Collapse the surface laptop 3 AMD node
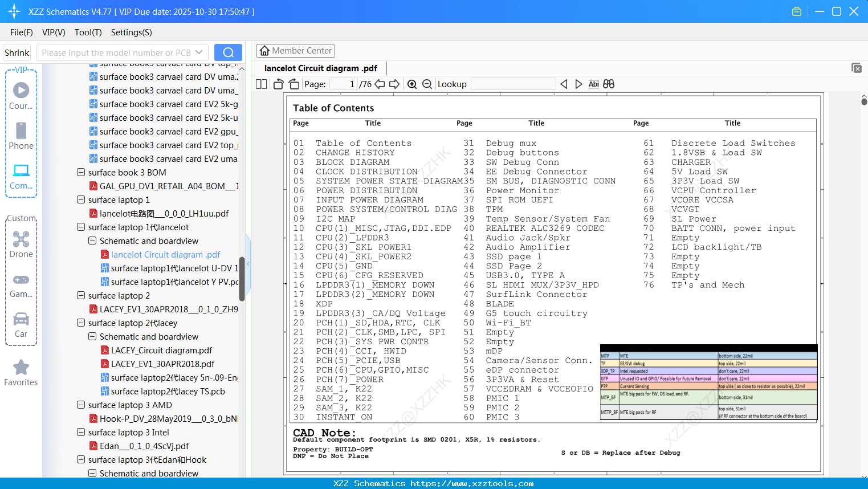868x489 pixels. (81, 405)
